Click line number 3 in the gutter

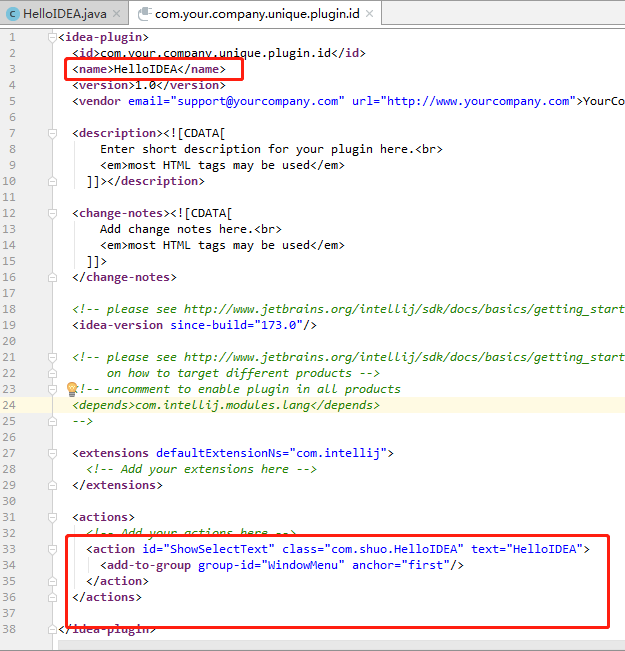coord(12,69)
